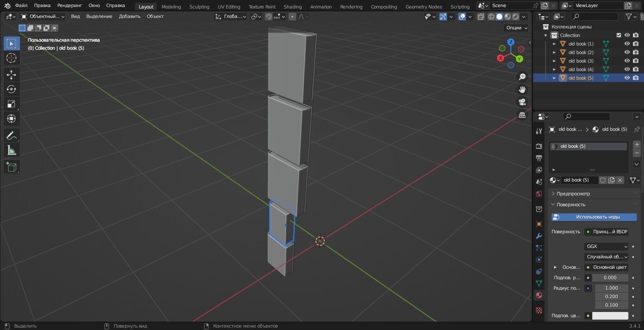Open the Modifiers wrench tab
Viewport: 644px width, 330px height.
click(x=539, y=236)
